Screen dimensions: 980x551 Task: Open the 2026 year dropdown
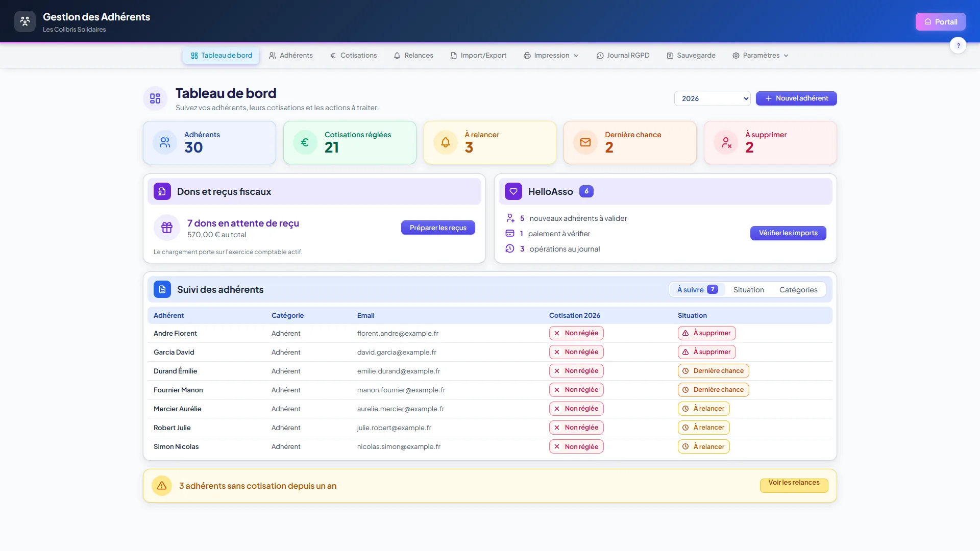712,98
